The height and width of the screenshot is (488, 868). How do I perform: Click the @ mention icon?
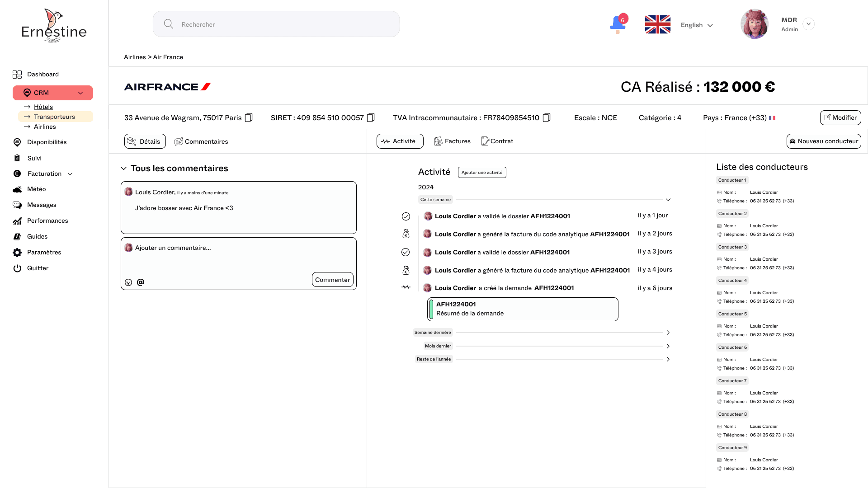pyautogui.click(x=141, y=282)
